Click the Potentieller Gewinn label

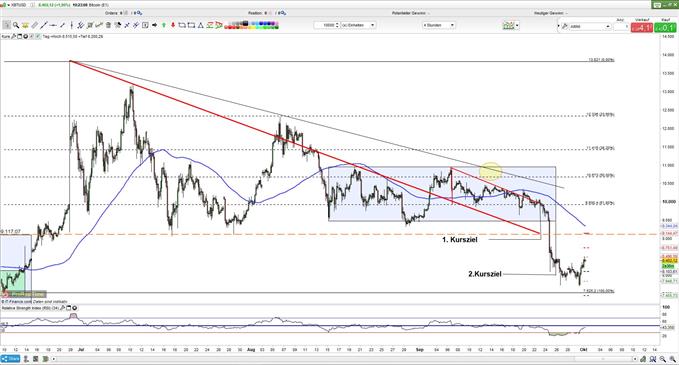(409, 13)
